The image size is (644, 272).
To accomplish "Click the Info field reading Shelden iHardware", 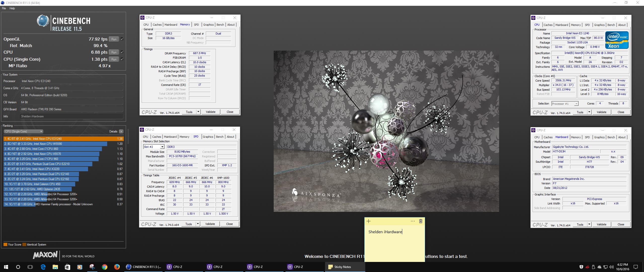I will pyautogui.click(x=71, y=116).
